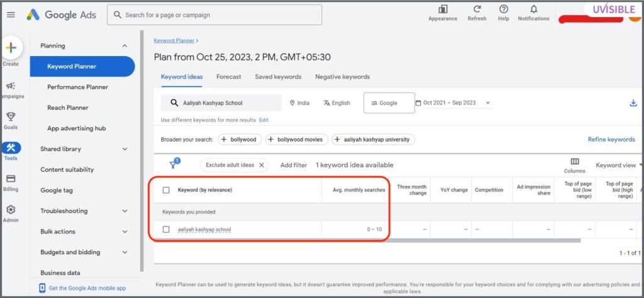Image resolution: width=644 pixels, height=298 pixels.
Task: Expand the Shared library section
Action: coord(84,149)
